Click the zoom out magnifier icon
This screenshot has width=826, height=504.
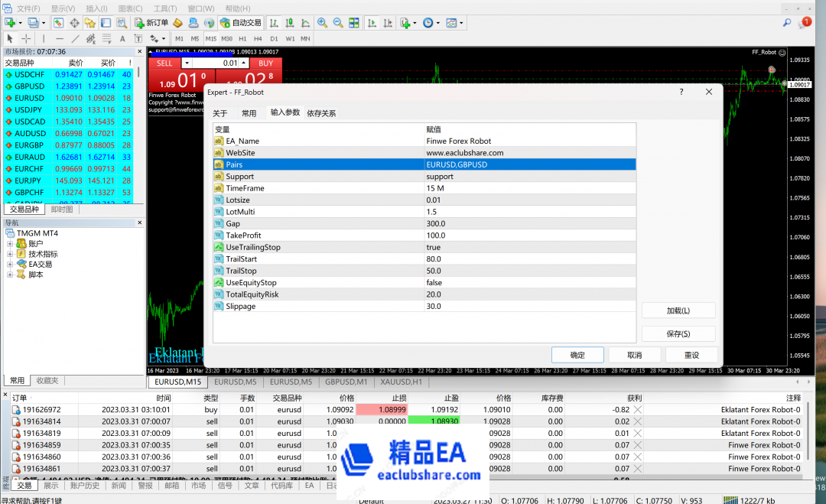coord(338,23)
